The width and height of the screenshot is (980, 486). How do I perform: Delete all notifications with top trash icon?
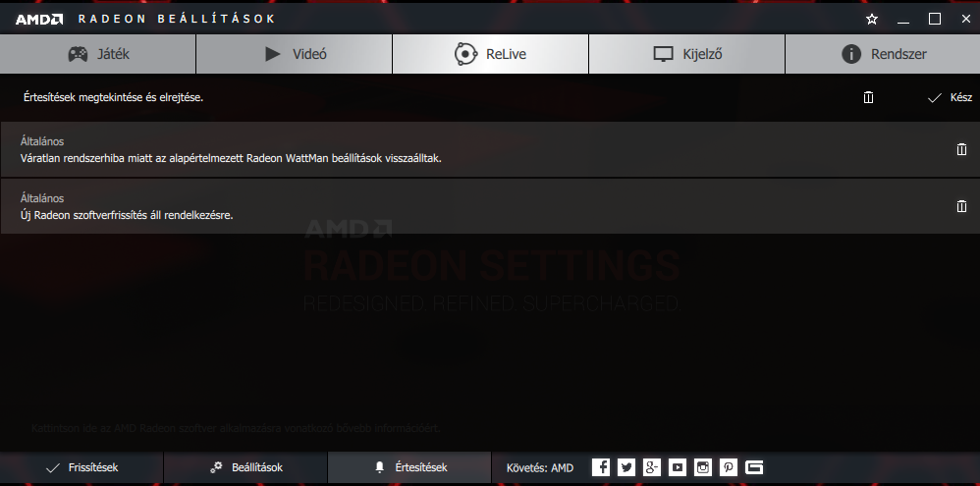(868, 97)
